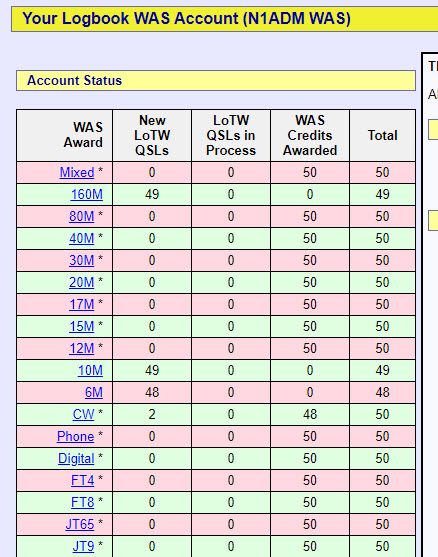The height and width of the screenshot is (557, 438).
Task: Open the JT65 award link
Action: coord(80,525)
